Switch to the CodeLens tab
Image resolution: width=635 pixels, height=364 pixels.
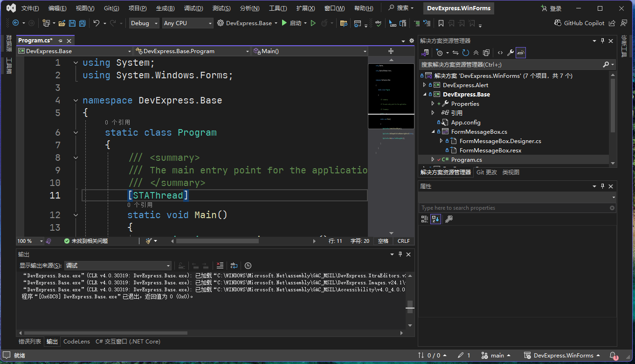76,342
